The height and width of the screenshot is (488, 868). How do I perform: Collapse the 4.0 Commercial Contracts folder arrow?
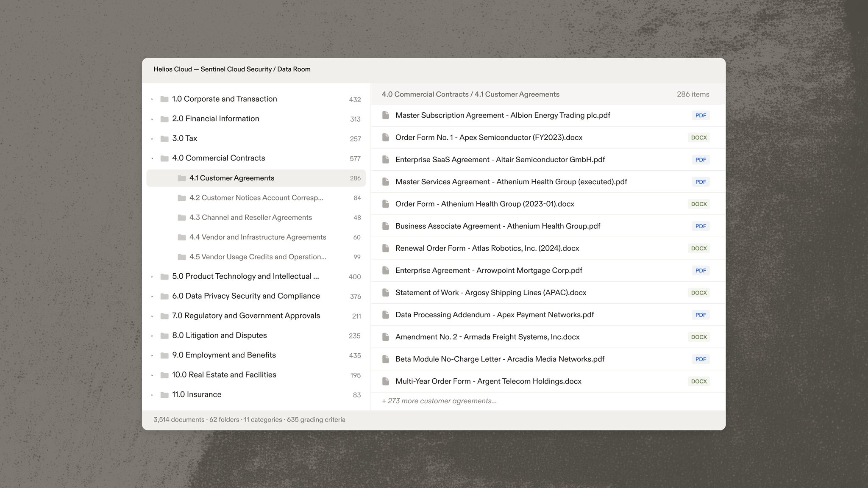click(x=152, y=158)
